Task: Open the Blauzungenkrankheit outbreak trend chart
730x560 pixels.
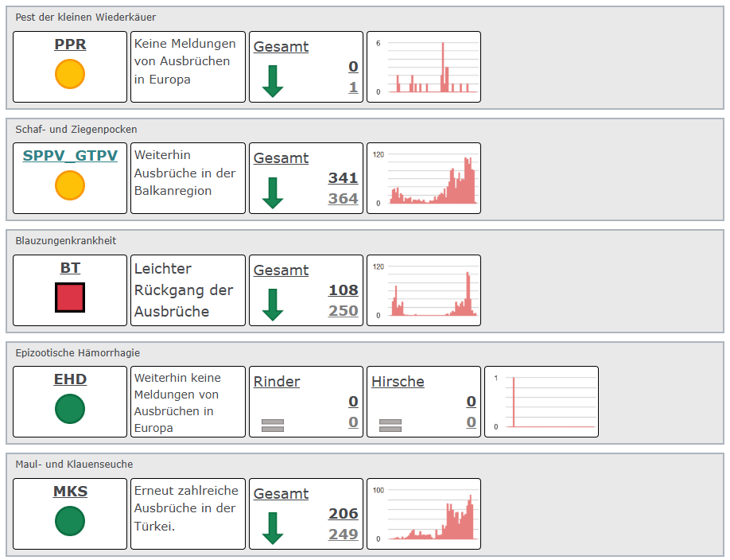Action: pyautogui.click(x=423, y=290)
